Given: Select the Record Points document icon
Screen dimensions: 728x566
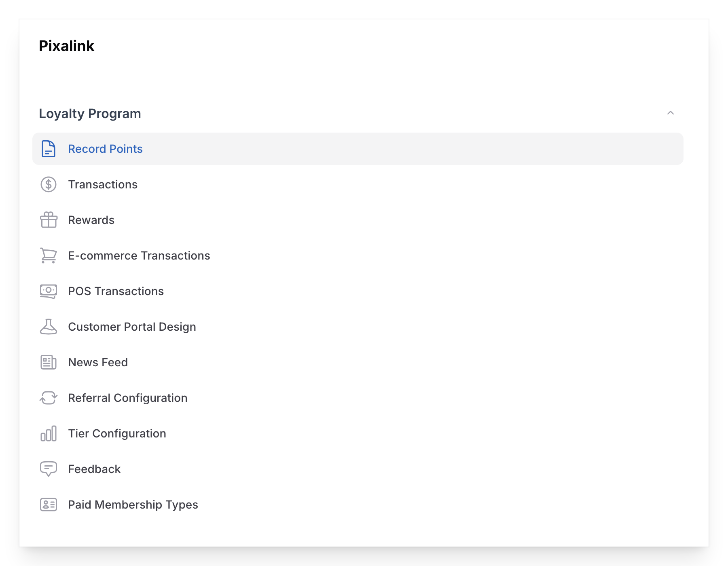Looking at the screenshot, I should (48, 149).
